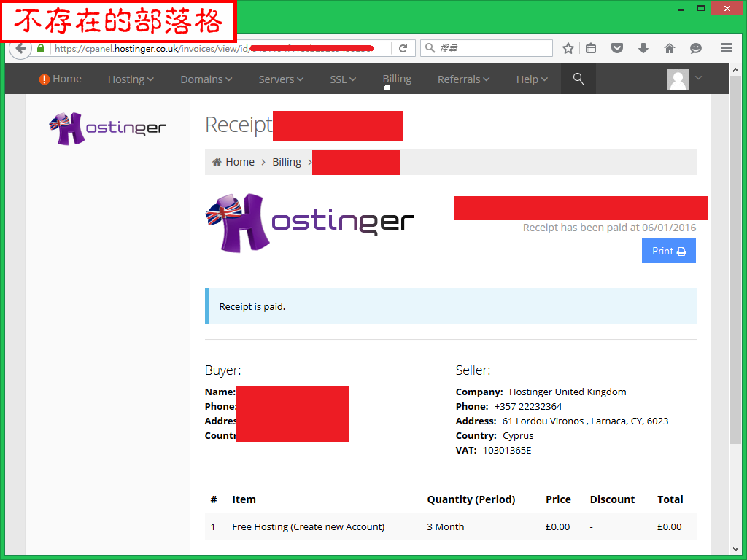Select the 'Free Hosting (Create new Account)' item cell
Image resolution: width=747 pixels, height=560 pixels.
[309, 526]
